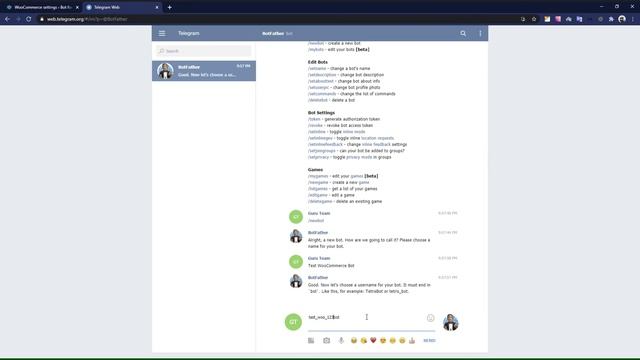This screenshot has height=360, width=640.
Task: Switch to the WooCommerce settings tab
Action: [x=43, y=7]
